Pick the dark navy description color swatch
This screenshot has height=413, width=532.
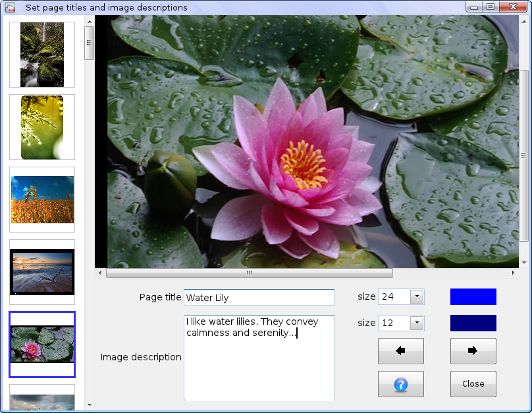pyautogui.click(x=473, y=323)
